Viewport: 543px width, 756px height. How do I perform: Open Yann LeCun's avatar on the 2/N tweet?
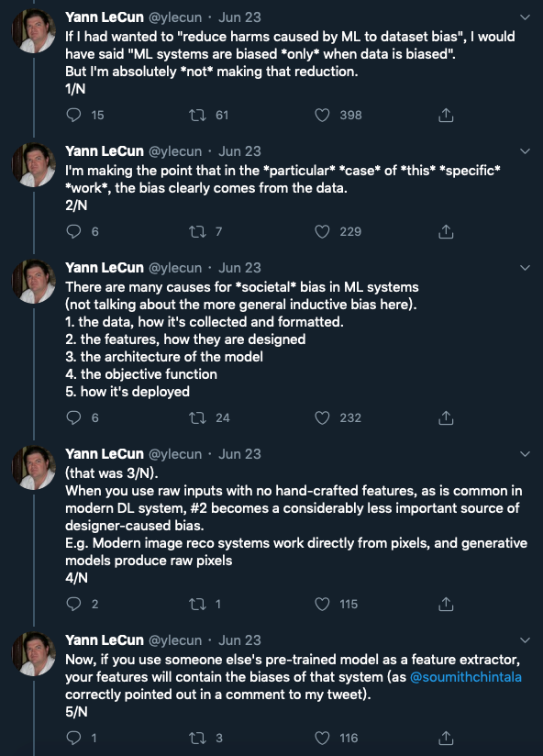pyautogui.click(x=34, y=165)
